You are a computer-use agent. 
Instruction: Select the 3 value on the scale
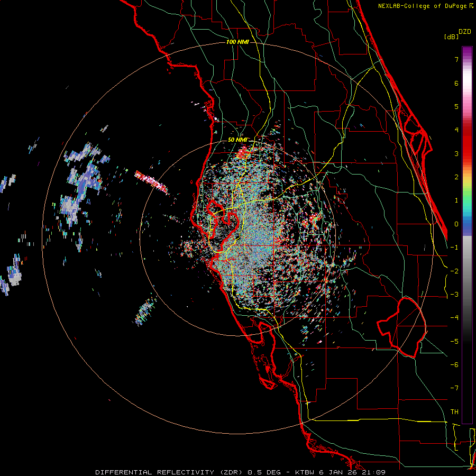click(456, 153)
